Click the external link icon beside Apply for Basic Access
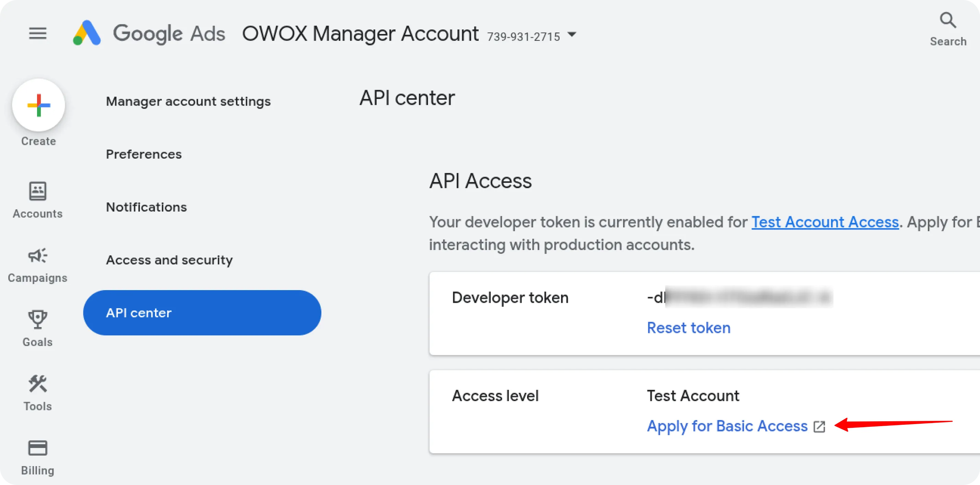Screen dimensions: 980x485 [x=819, y=426]
